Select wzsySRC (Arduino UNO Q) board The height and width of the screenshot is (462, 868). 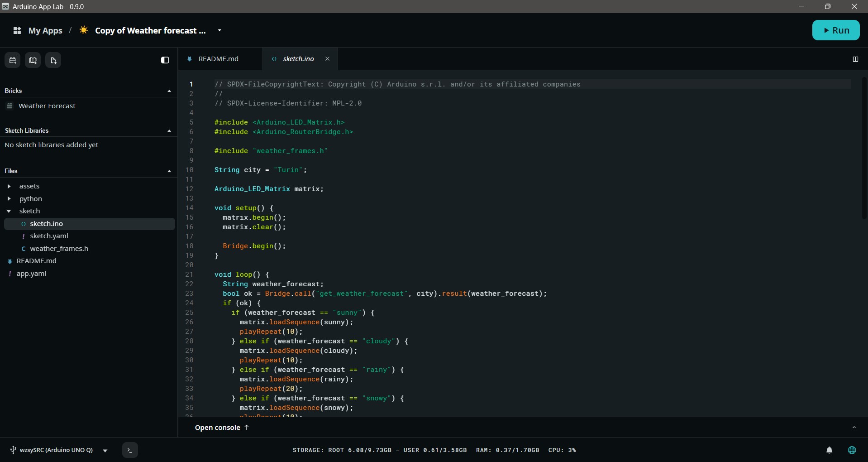(57, 450)
